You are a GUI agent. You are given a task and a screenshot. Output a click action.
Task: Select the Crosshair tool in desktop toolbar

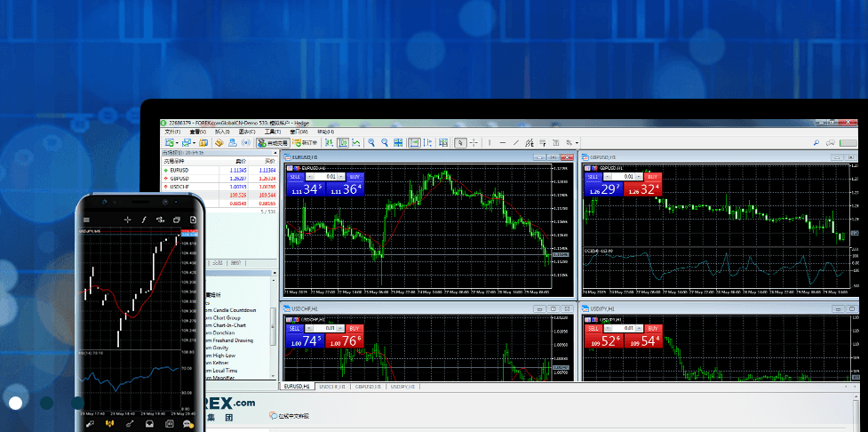click(474, 143)
